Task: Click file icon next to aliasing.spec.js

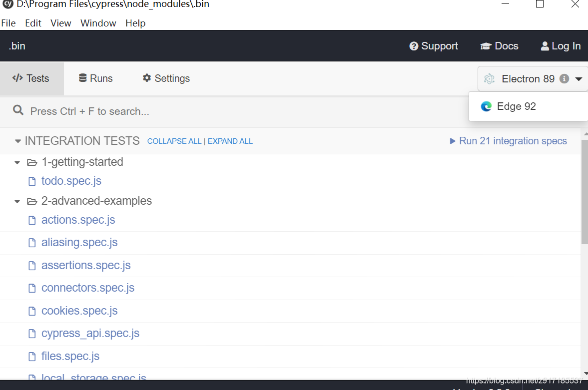Action: (x=32, y=243)
